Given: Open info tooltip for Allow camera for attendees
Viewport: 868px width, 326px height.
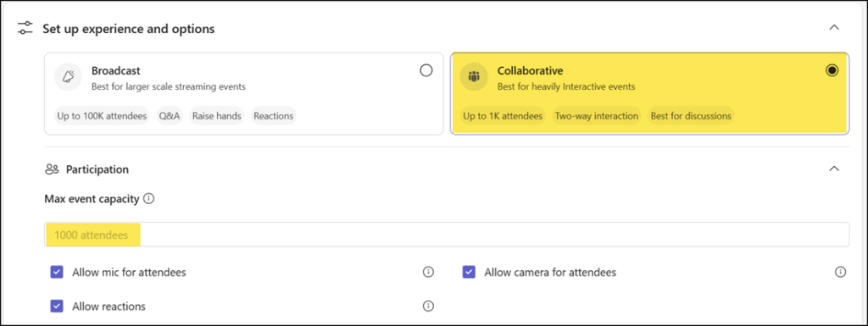Looking at the screenshot, I should point(840,272).
